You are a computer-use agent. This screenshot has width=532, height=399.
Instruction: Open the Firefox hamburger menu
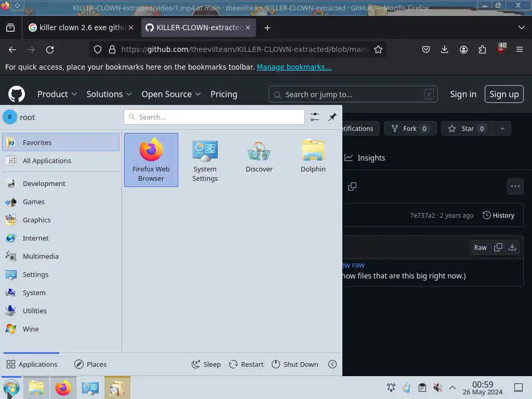pyautogui.click(x=519, y=49)
